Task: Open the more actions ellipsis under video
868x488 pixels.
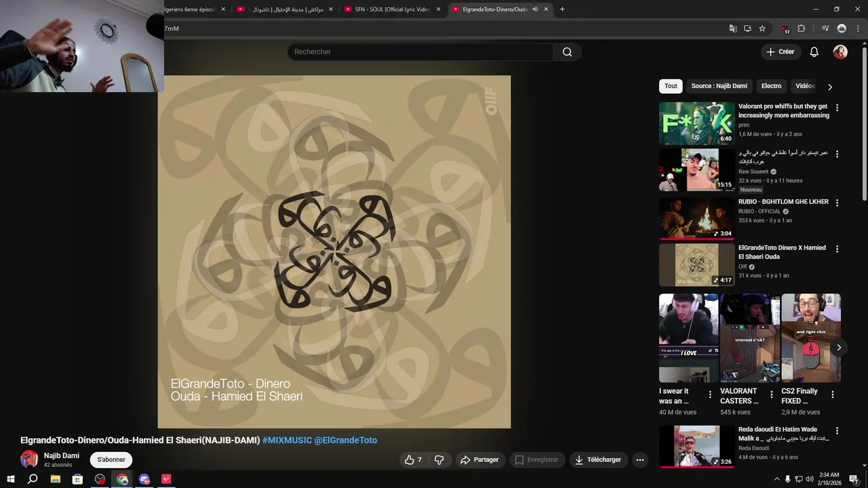Action: [x=639, y=460]
